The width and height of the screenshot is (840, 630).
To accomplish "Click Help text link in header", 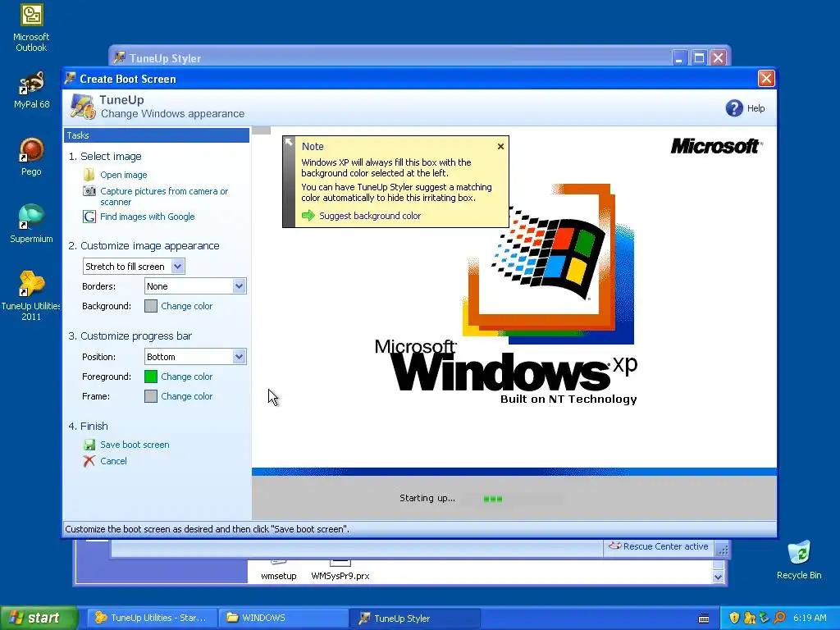I will 756,108.
